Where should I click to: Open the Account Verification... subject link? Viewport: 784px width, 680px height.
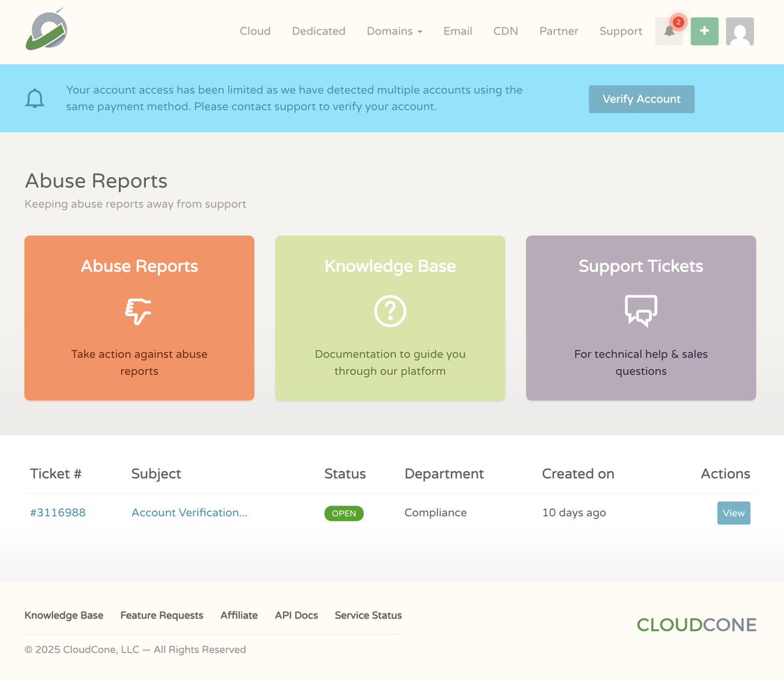click(189, 513)
